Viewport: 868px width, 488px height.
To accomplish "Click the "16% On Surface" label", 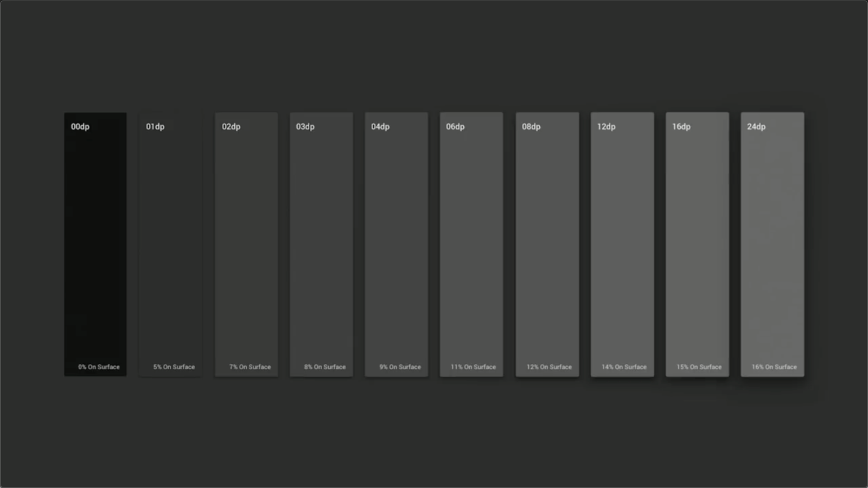I will click(774, 367).
